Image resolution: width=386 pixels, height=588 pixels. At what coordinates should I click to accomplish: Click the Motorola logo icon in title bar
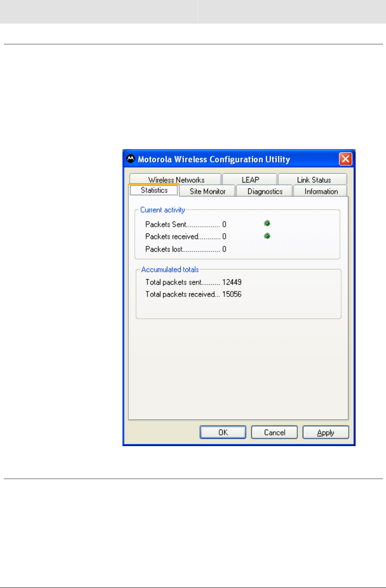point(131,159)
